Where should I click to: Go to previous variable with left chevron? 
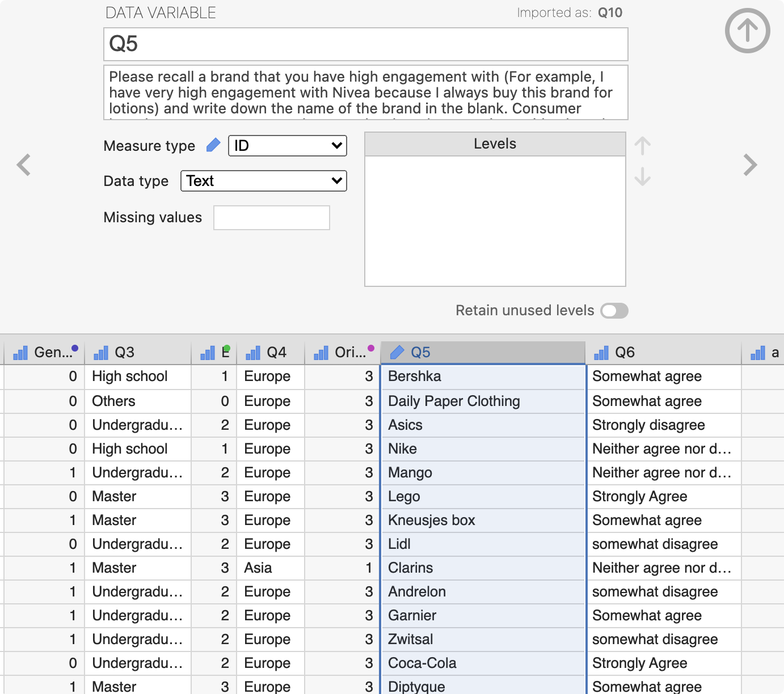[24, 165]
